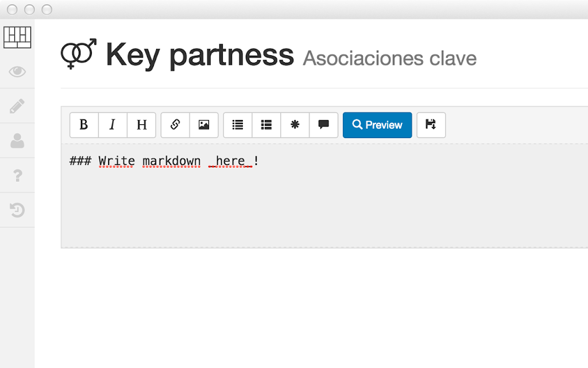This screenshot has height=368, width=588.
Task: Insert an image using picture icon
Action: (204, 125)
